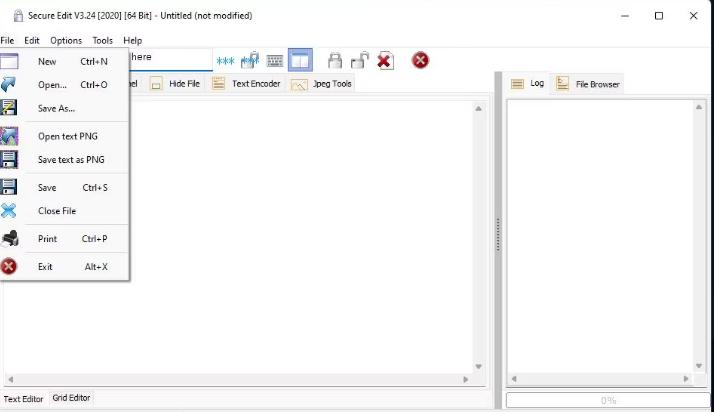Click the editor horizontal scrollbar right arrow
This screenshot has height=414, width=715.
(466, 379)
